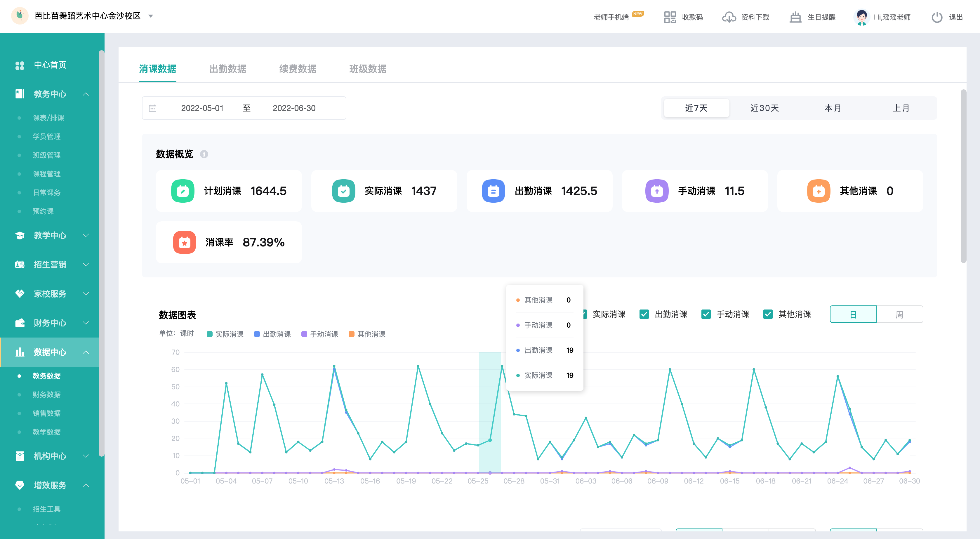Open the campus switcher dropdown arrow
Viewport: 980px width, 539px height.
(x=151, y=16)
